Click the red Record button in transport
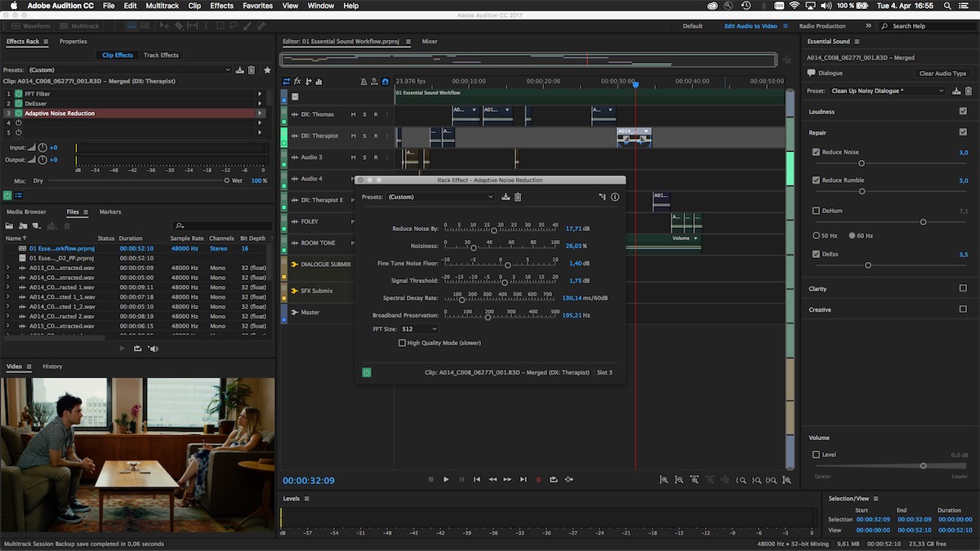980x551 pixels. [538, 480]
